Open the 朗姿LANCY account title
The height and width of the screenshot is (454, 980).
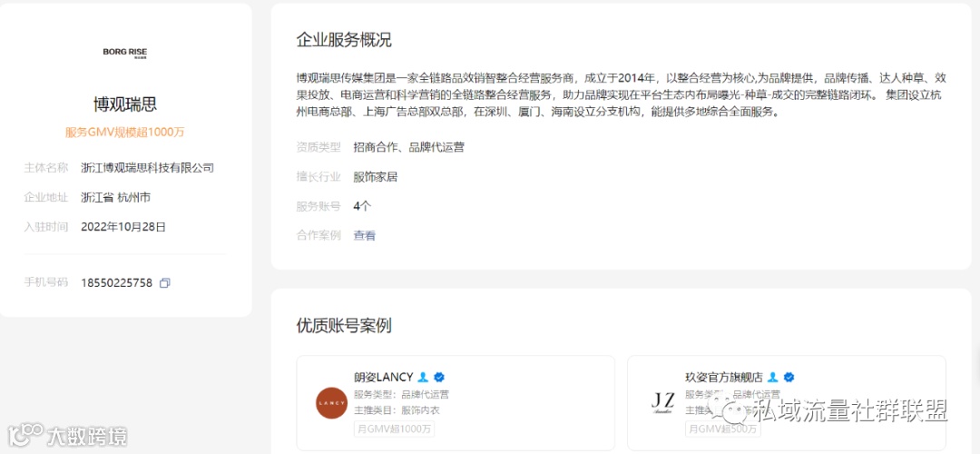point(383,377)
